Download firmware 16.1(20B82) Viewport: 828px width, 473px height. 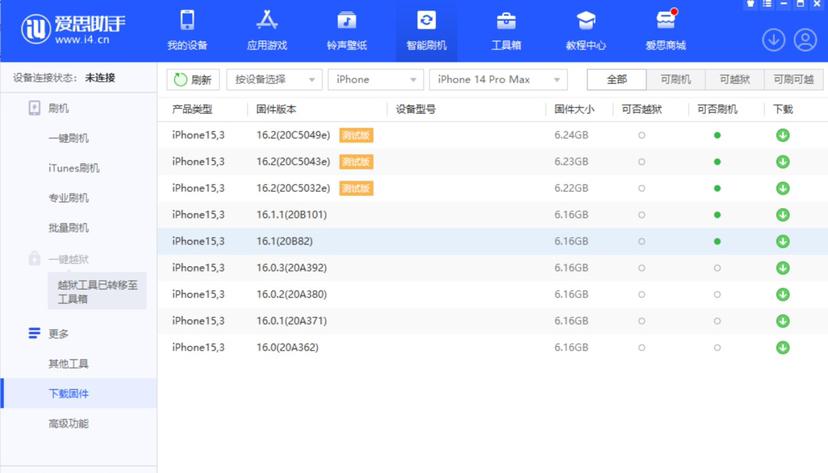pos(783,241)
